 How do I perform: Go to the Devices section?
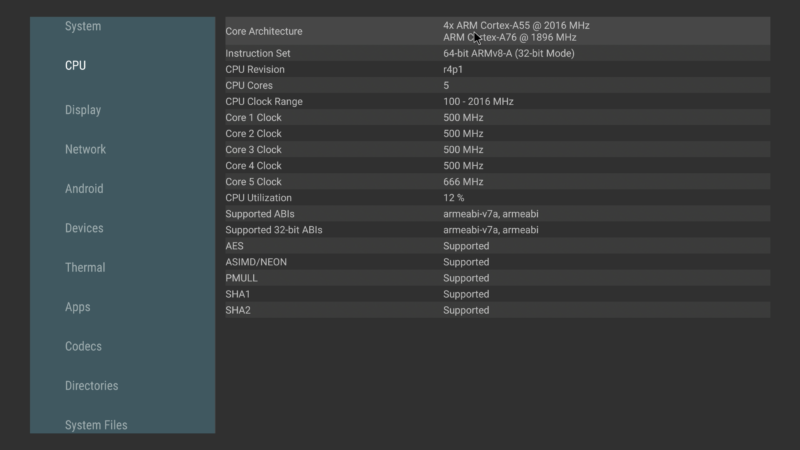click(84, 228)
